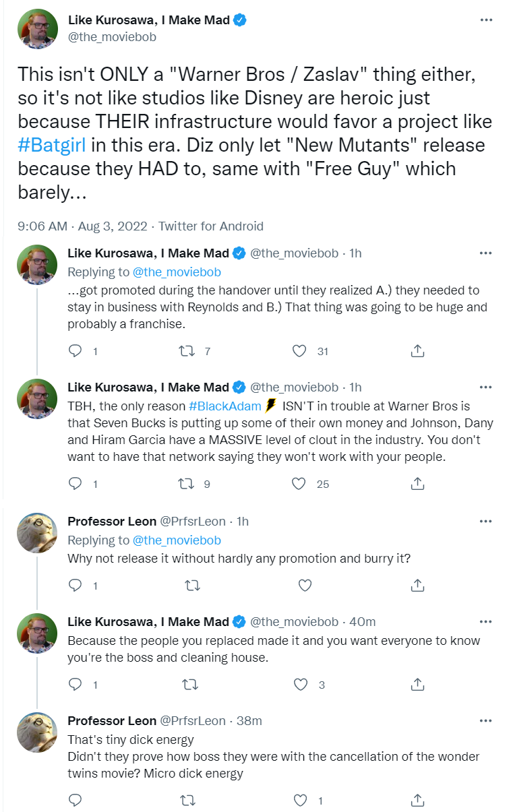The image size is (507, 812).
Task: Reply to the 'tiny dick energy' tweet
Action: (x=76, y=801)
